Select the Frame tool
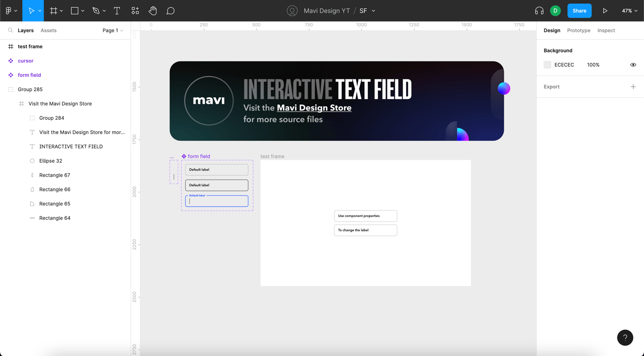The image size is (644, 356). tap(54, 11)
